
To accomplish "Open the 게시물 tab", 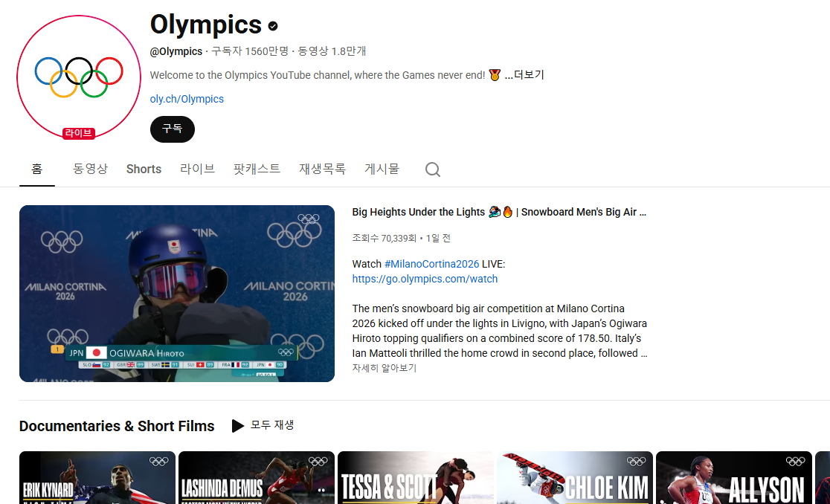I will coord(382,169).
